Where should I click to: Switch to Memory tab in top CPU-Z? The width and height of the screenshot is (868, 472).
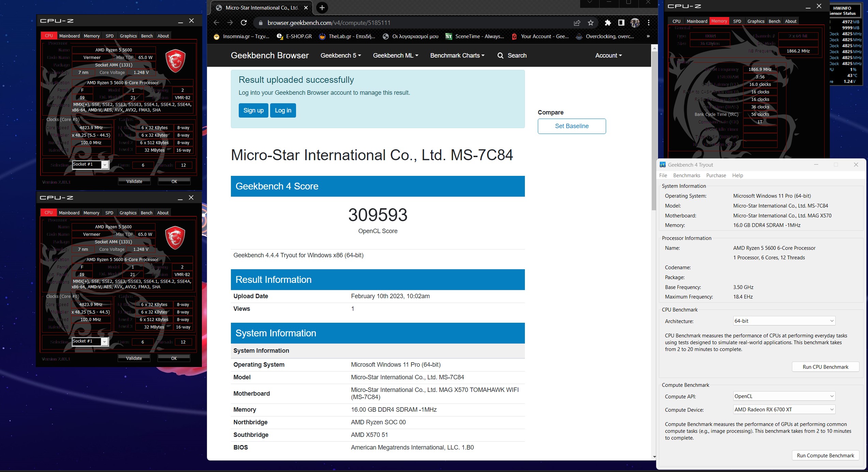coord(92,36)
